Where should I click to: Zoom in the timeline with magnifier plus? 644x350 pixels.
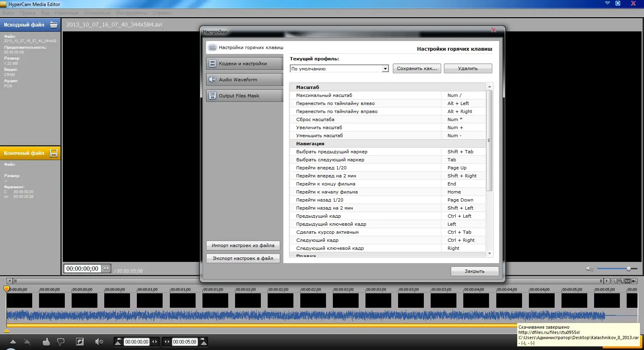click(x=621, y=281)
